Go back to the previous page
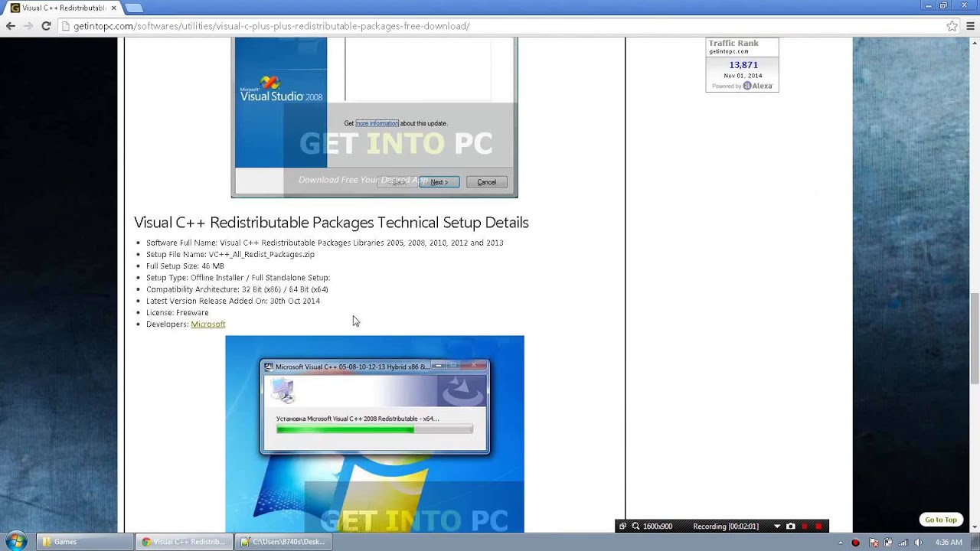Screen dimensions: 980x551 10,26
